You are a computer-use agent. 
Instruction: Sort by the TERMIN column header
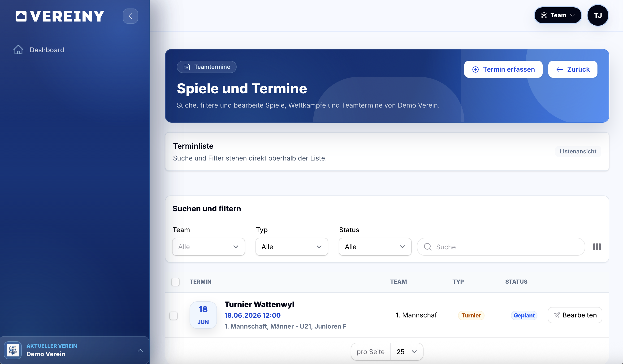coord(200,282)
